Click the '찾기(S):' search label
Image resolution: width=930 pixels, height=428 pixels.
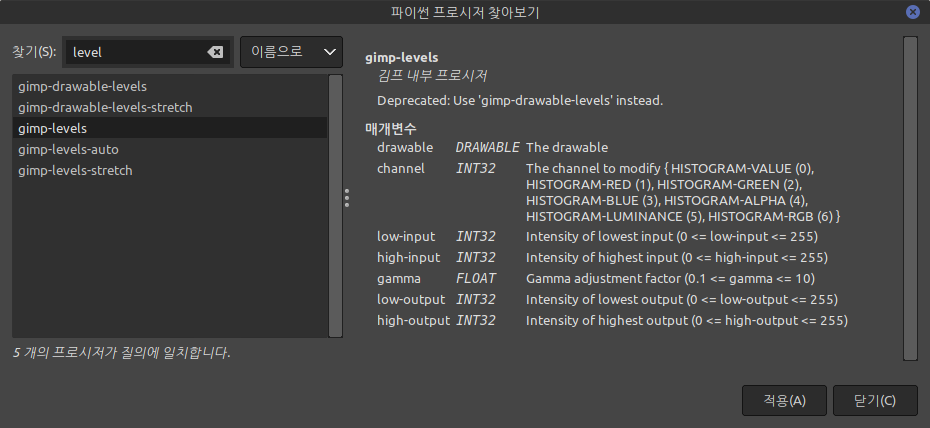(34, 52)
